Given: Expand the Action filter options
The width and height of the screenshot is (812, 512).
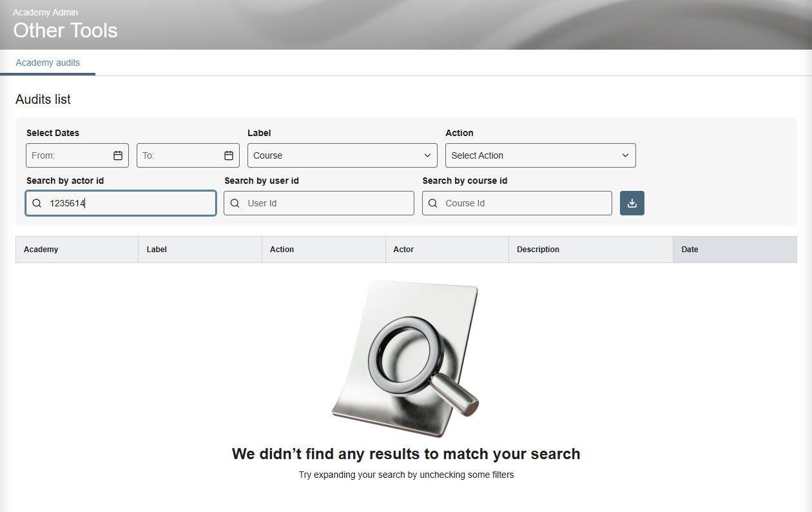Looking at the screenshot, I should [624, 155].
